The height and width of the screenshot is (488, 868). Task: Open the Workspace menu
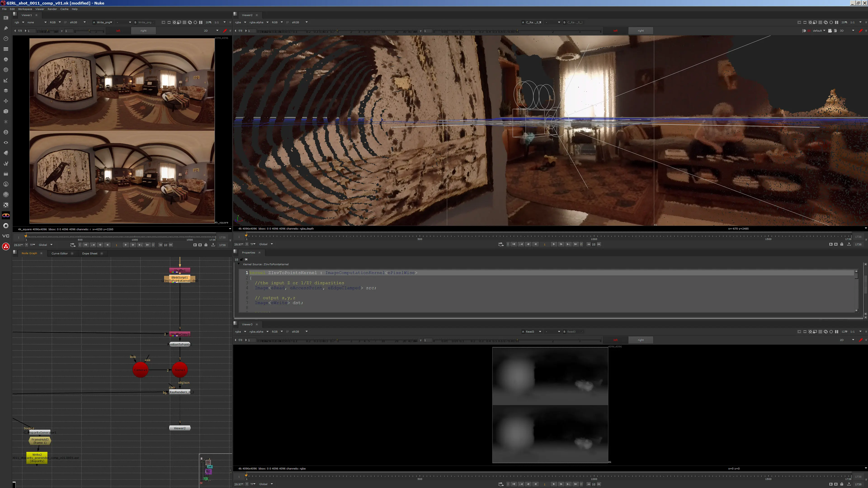[x=25, y=9]
